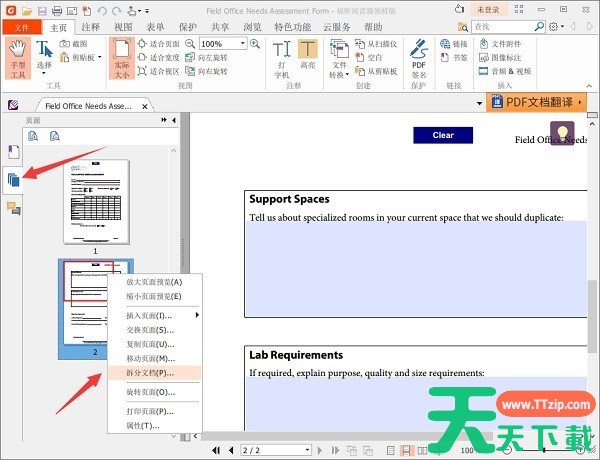Open the page thumbnails sidebar panel icon

[14, 180]
